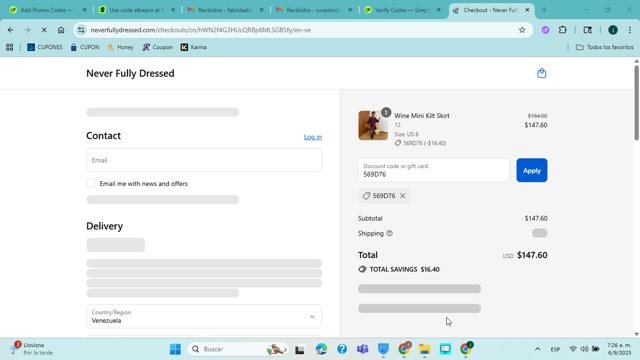Check Email me with news and offers
The image size is (640, 360).
pyautogui.click(x=91, y=184)
